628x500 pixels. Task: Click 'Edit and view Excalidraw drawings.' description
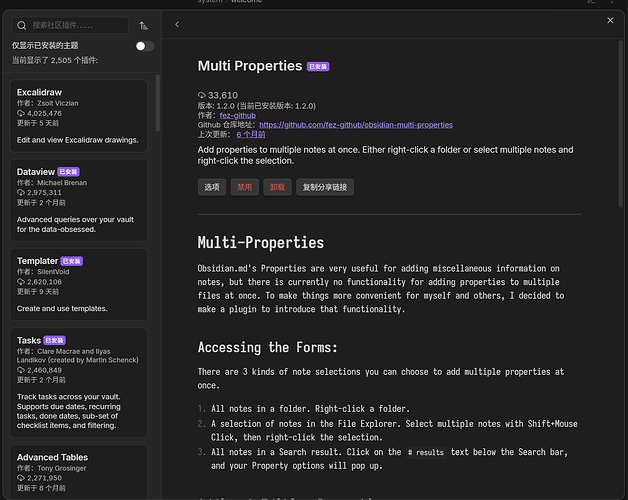(x=78, y=140)
